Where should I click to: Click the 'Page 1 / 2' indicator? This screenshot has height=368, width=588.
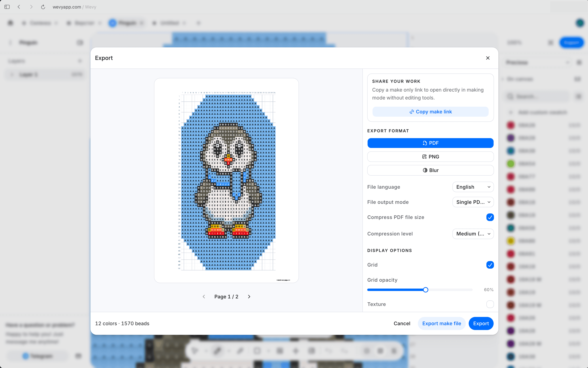[226, 296]
